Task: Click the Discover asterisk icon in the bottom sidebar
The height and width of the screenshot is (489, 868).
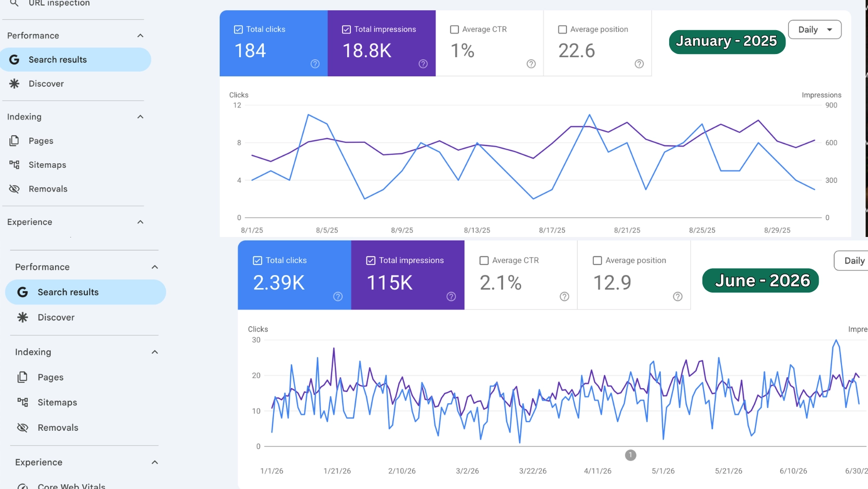Action: 22,317
